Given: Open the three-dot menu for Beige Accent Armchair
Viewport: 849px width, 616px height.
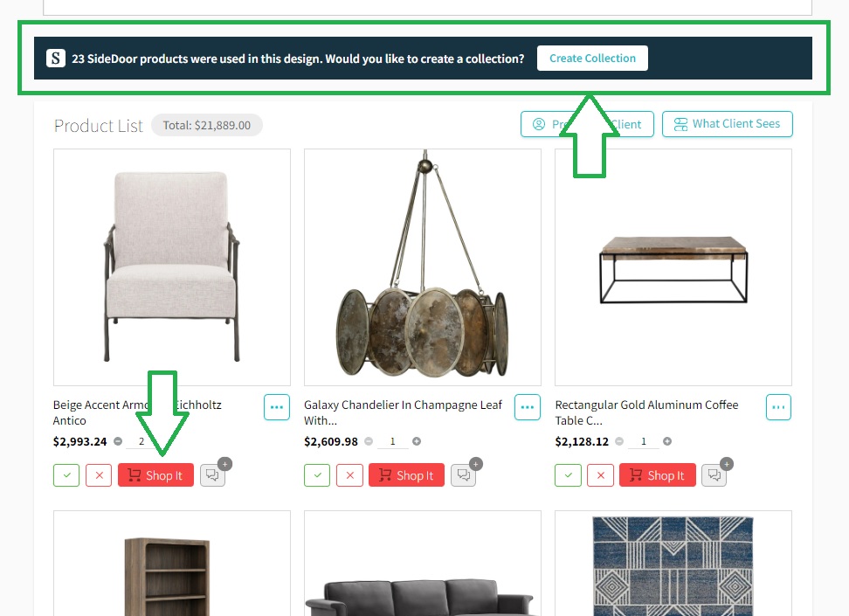Looking at the screenshot, I should (x=277, y=407).
